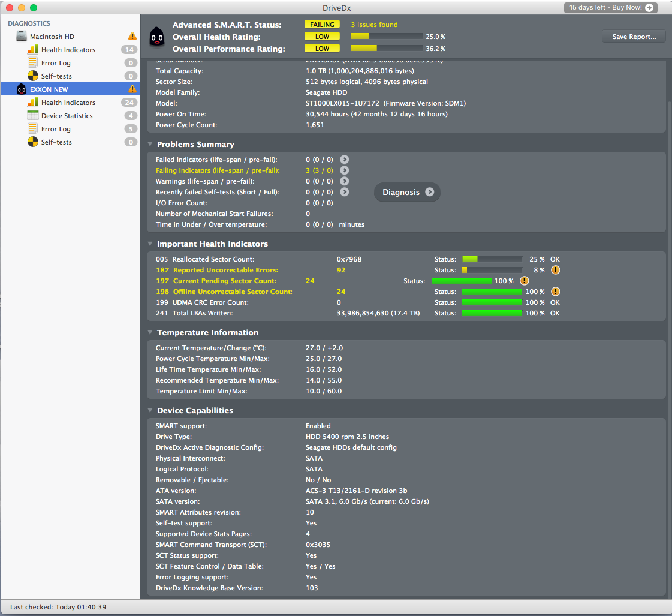Click the Error Log icon under Macintosh HD
Screen dimensions: 672x616
pos(32,62)
